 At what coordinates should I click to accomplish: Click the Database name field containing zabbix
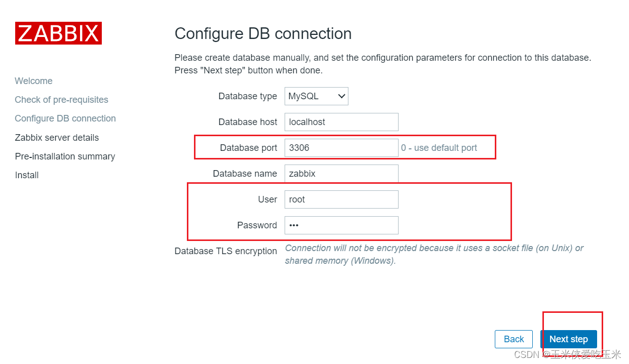coord(341,173)
